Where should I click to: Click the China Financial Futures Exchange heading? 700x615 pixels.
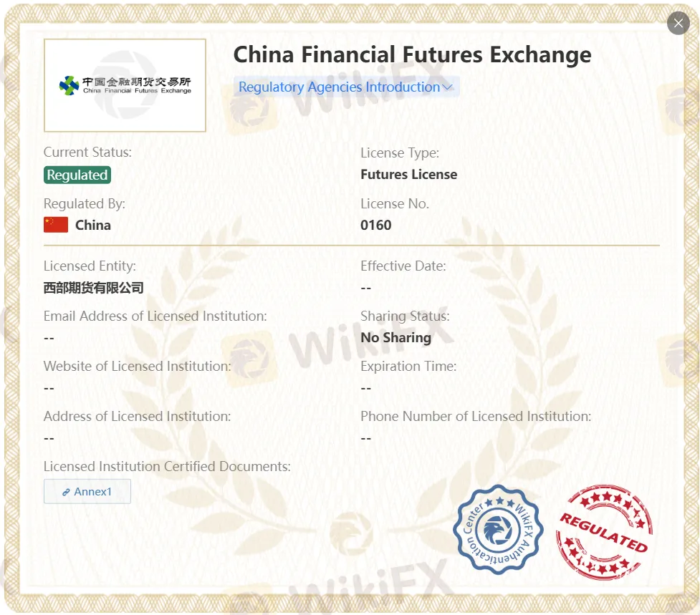click(x=412, y=54)
